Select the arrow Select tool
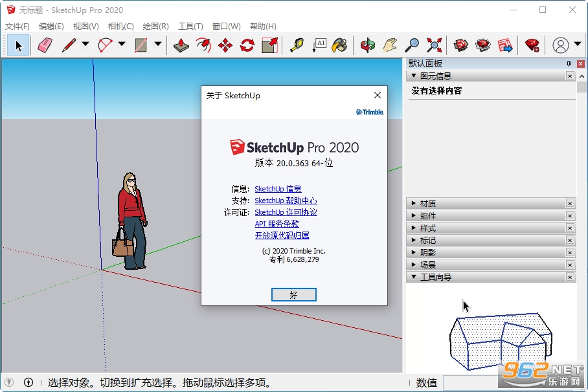Screen dimensions: 588x392 tap(18, 45)
